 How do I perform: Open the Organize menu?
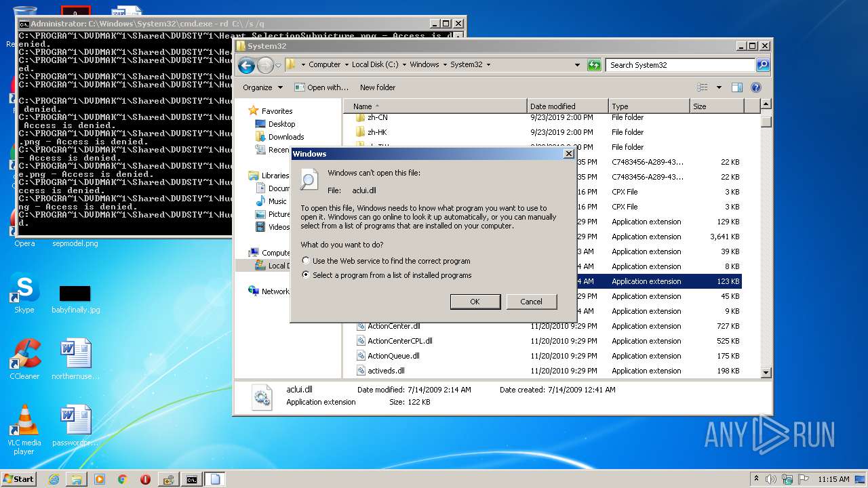coord(262,87)
